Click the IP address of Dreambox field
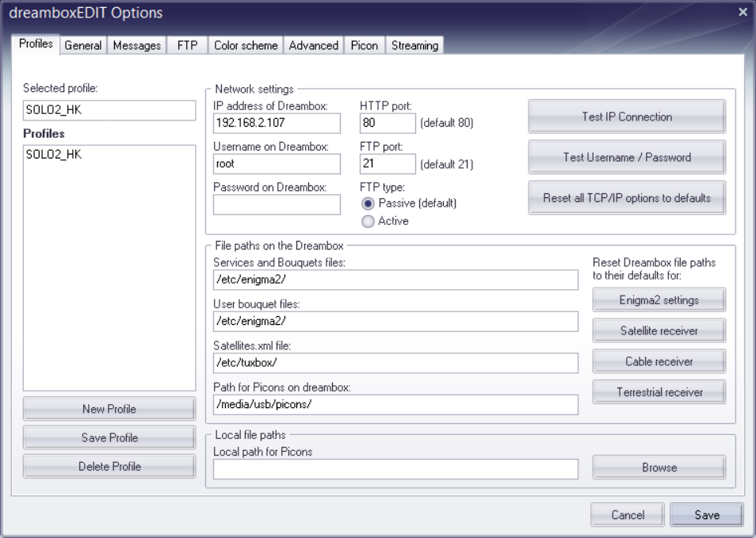756x538 pixels. tap(277, 123)
